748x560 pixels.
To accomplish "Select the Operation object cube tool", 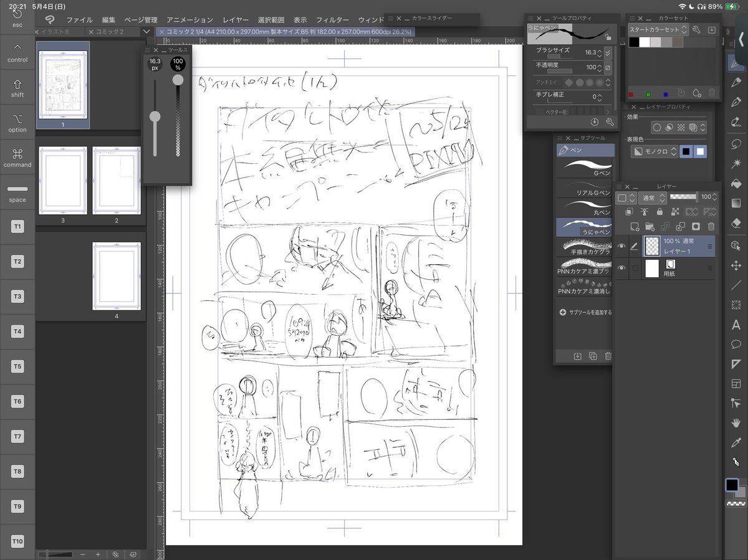I will tap(736, 245).
